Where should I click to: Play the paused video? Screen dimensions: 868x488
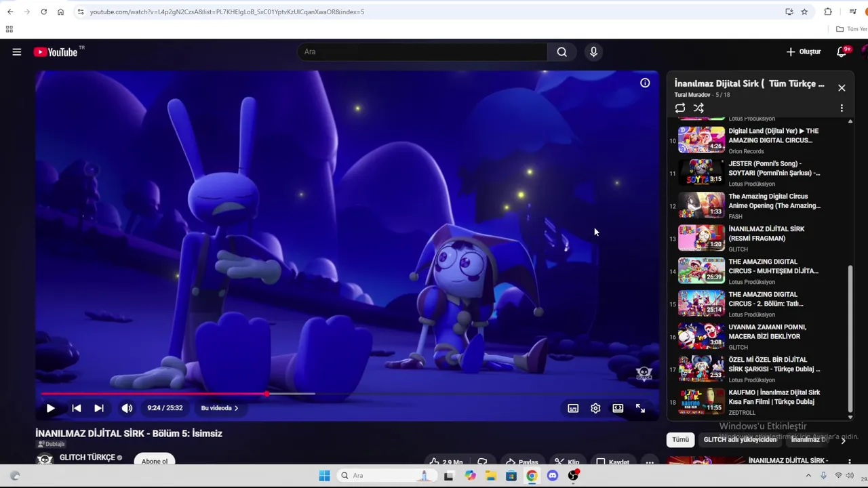point(50,408)
